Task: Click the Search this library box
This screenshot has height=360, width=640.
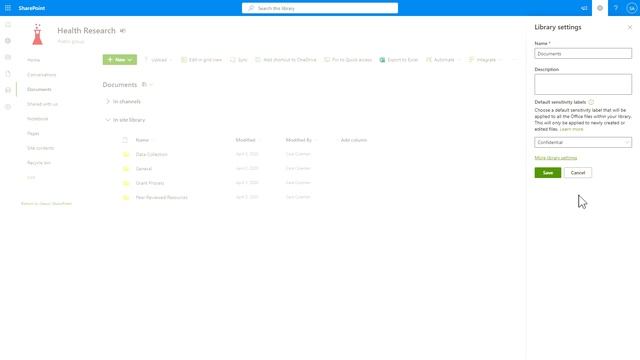Action: click(320, 8)
